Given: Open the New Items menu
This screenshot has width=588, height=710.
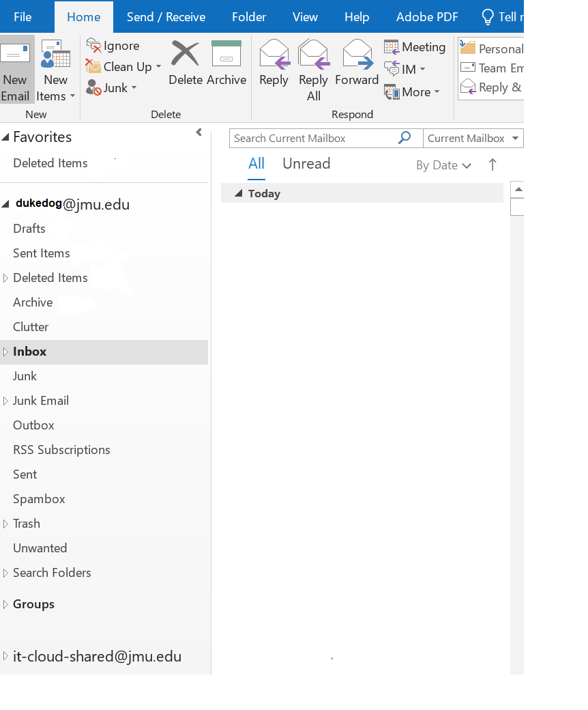Looking at the screenshot, I should [x=56, y=70].
